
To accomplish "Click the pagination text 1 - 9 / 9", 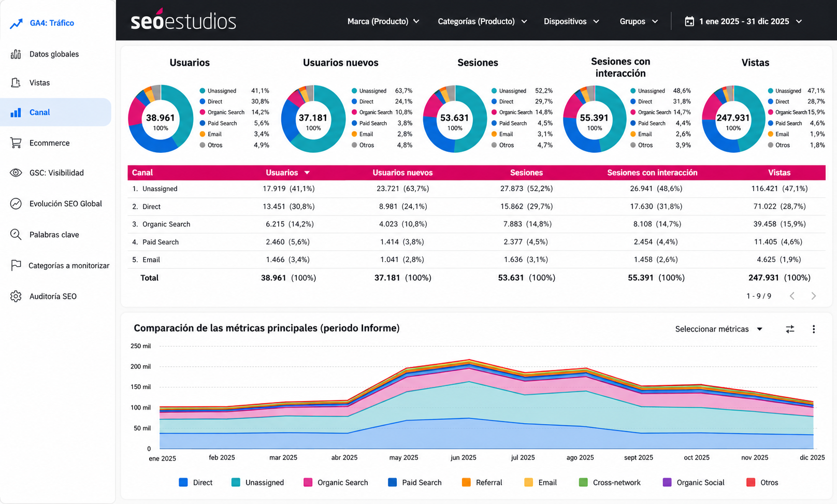I will [758, 296].
